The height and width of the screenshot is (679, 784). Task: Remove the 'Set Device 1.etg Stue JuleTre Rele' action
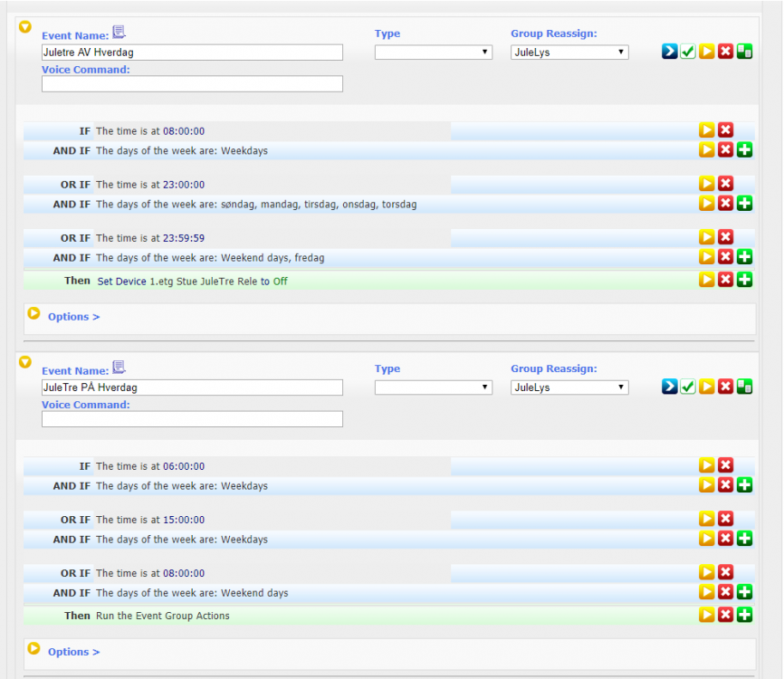click(725, 280)
